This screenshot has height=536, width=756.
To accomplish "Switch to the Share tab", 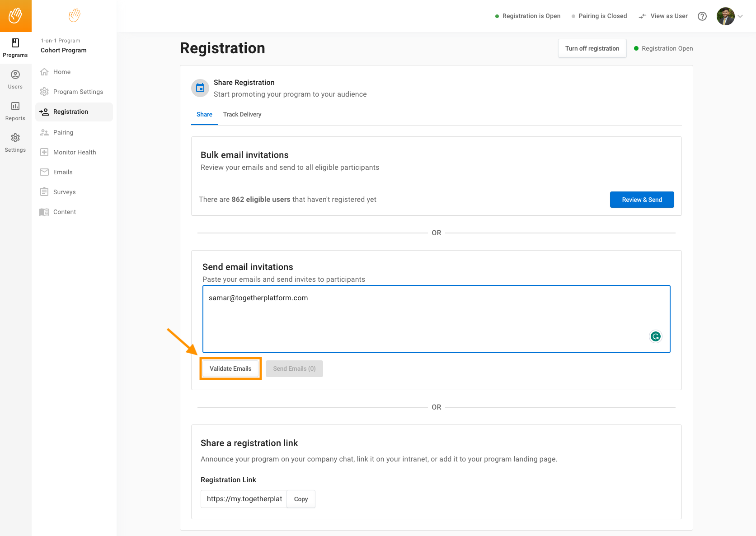I will [x=204, y=115].
